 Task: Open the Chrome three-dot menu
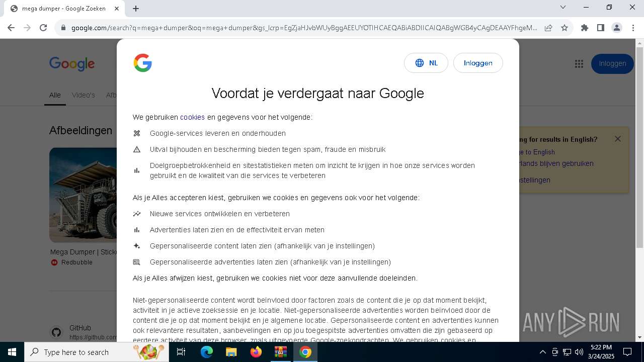coord(633,28)
